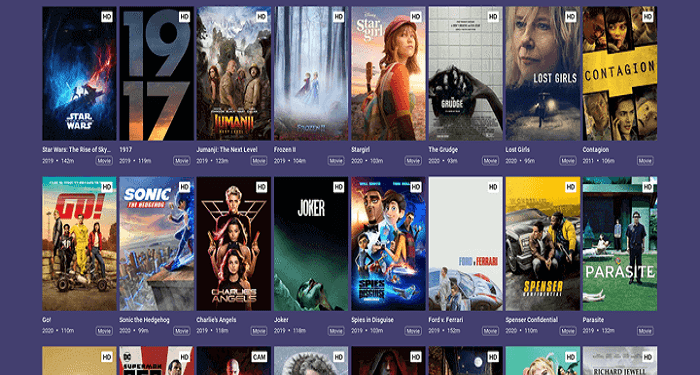
Task: Click the Movie badge under Frozen II
Action: (x=336, y=161)
